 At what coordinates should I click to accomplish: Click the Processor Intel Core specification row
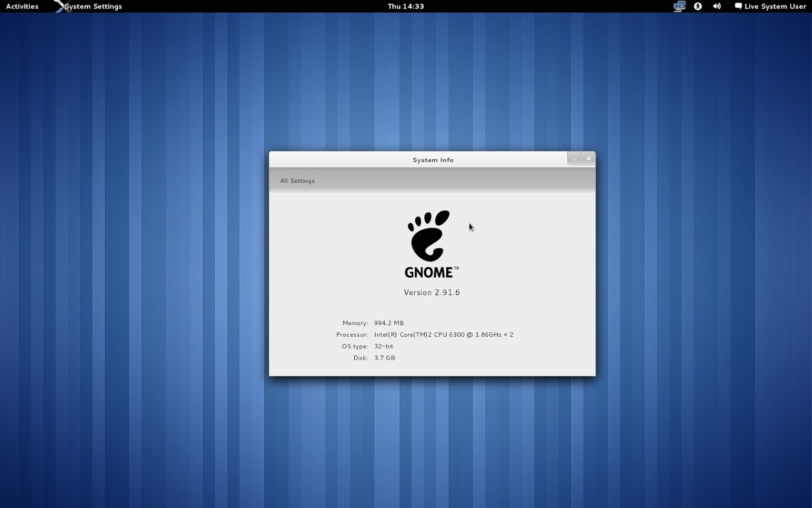pos(444,334)
